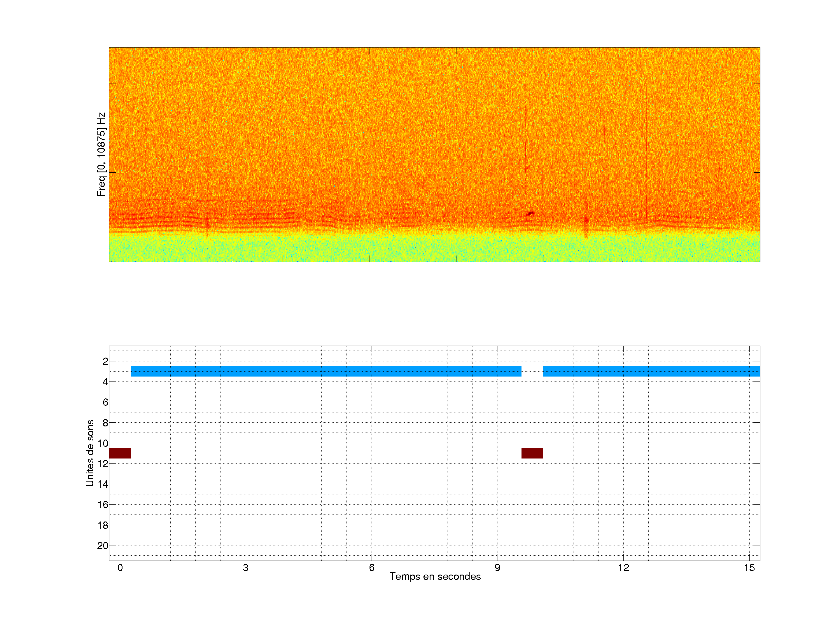This screenshot has width=840, height=630.
Task: Click the x-axis tick label 3
Action: [x=246, y=568]
